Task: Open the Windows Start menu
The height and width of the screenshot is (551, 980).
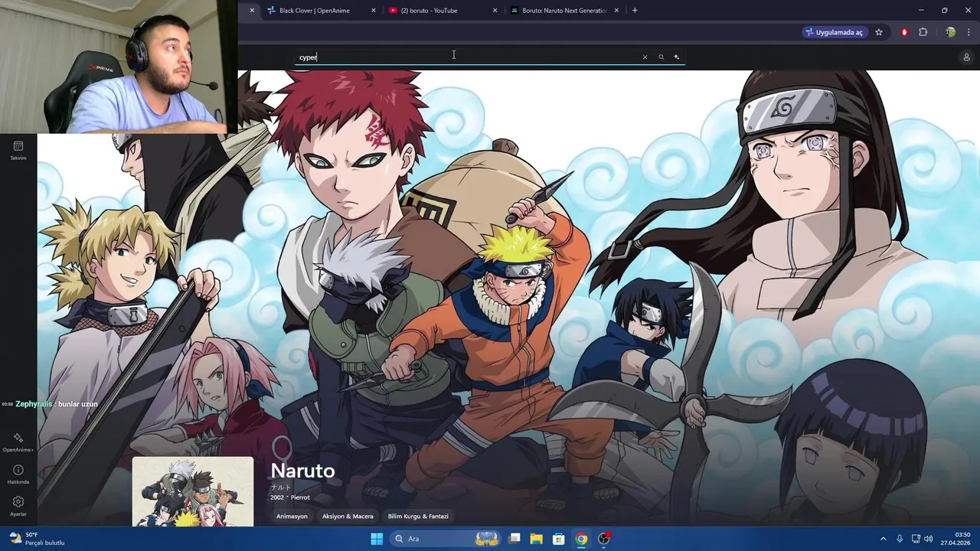Action: tap(377, 539)
